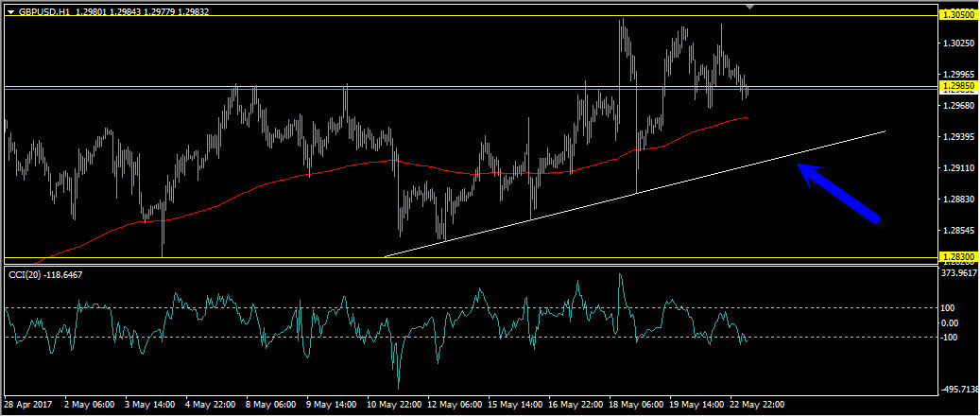Click the 373.9617 CCI scale maximum

(960, 272)
